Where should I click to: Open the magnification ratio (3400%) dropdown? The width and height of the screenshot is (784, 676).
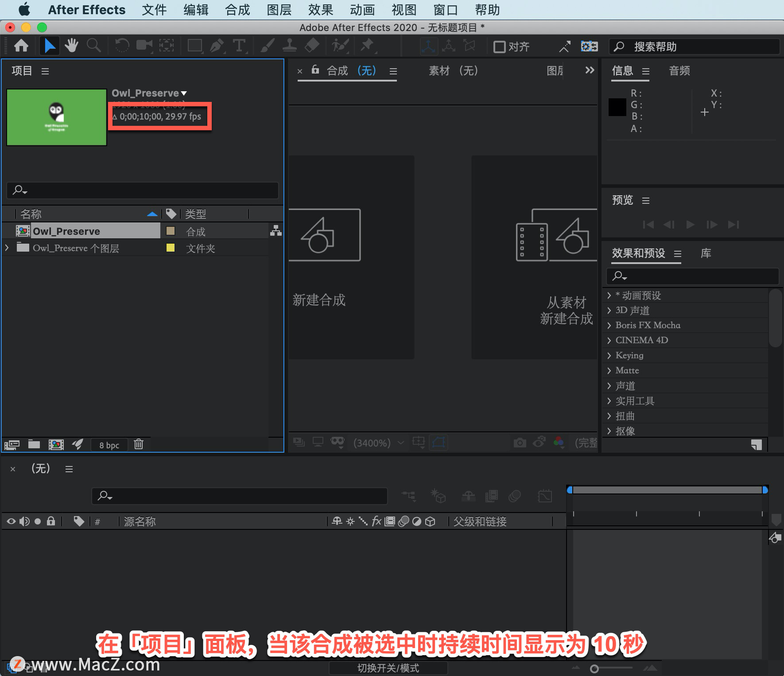pyautogui.click(x=379, y=443)
